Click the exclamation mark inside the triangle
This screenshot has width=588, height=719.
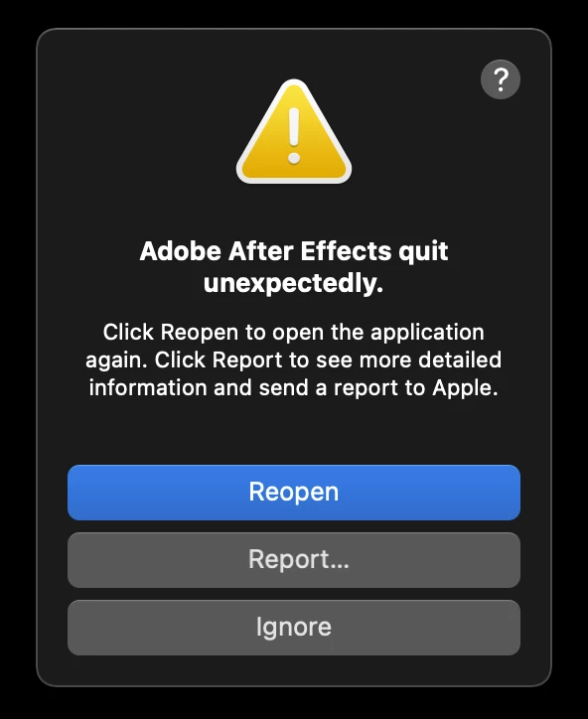(294, 136)
